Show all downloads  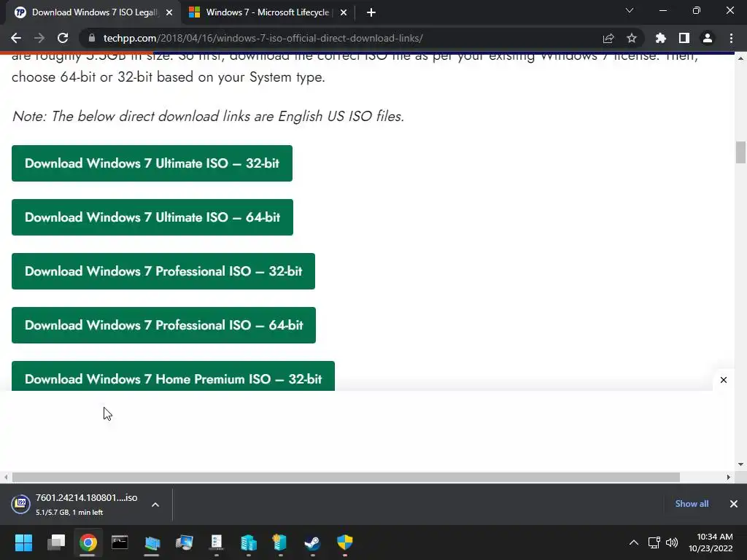tap(692, 504)
